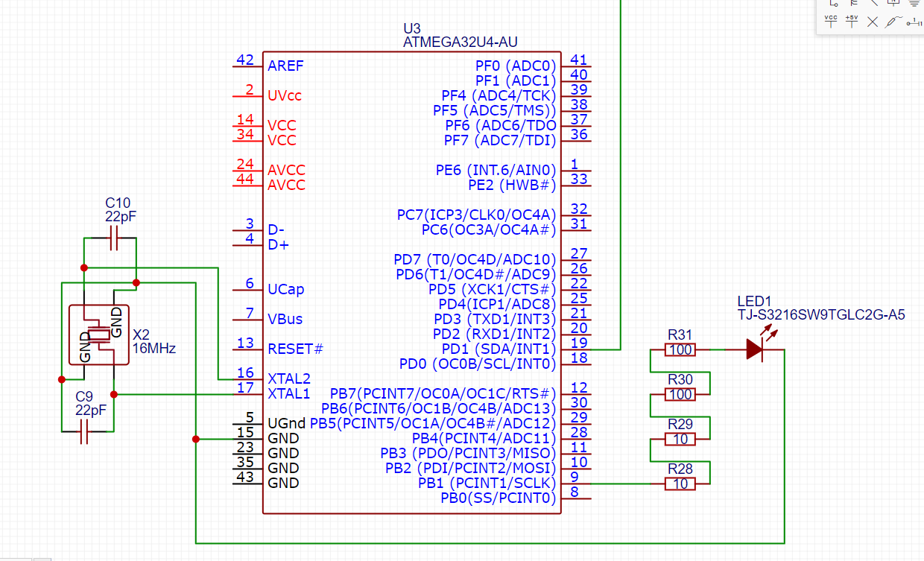The image size is (924, 561).
Task: Select the voltage probe tool
Action: tap(893, 21)
